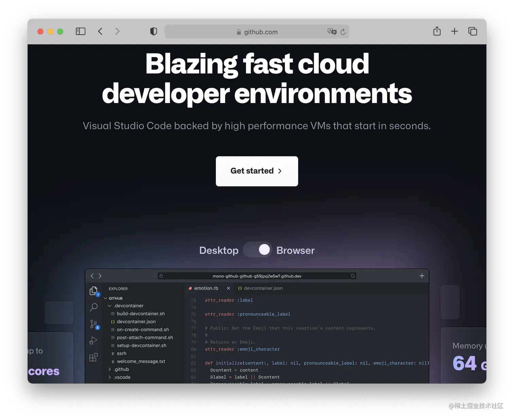Select the Desktop label
Image resolution: width=514 pixels, height=420 pixels.
click(x=219, y=250)
